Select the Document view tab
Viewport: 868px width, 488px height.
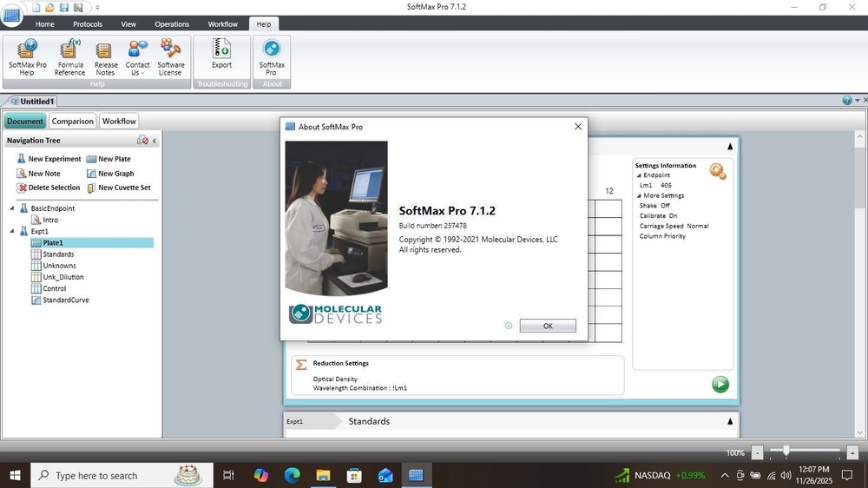(25, 122)
